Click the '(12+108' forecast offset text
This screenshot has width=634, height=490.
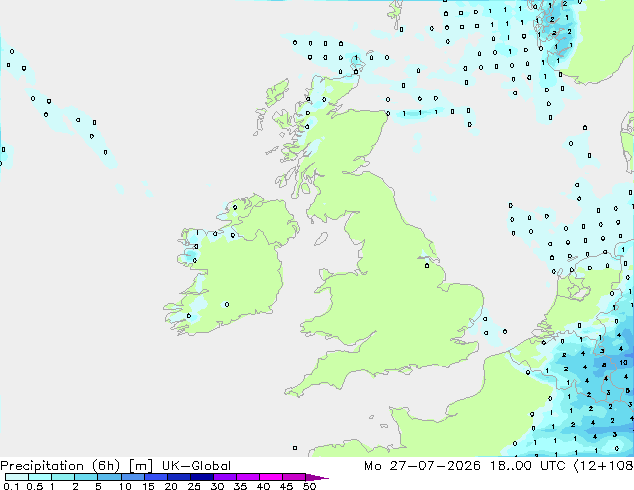click(604, 466)
